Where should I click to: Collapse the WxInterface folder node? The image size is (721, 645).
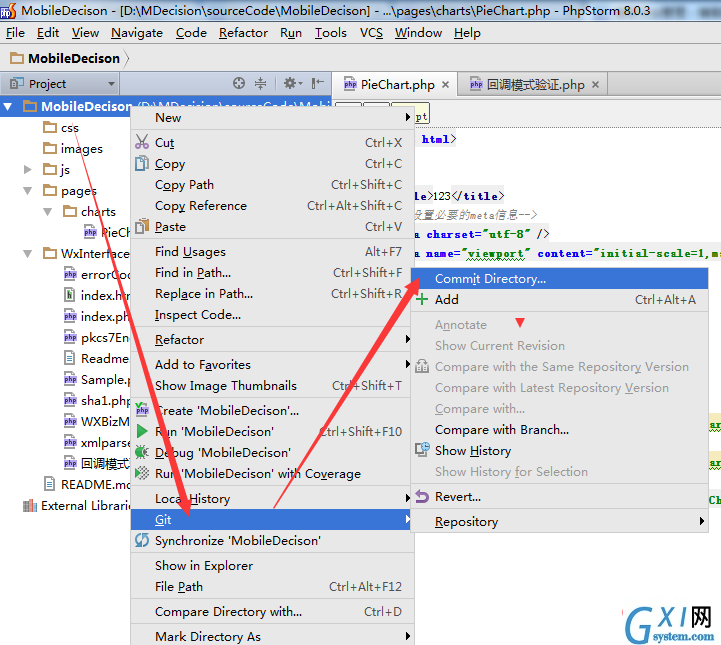click(x=28, y=253)
